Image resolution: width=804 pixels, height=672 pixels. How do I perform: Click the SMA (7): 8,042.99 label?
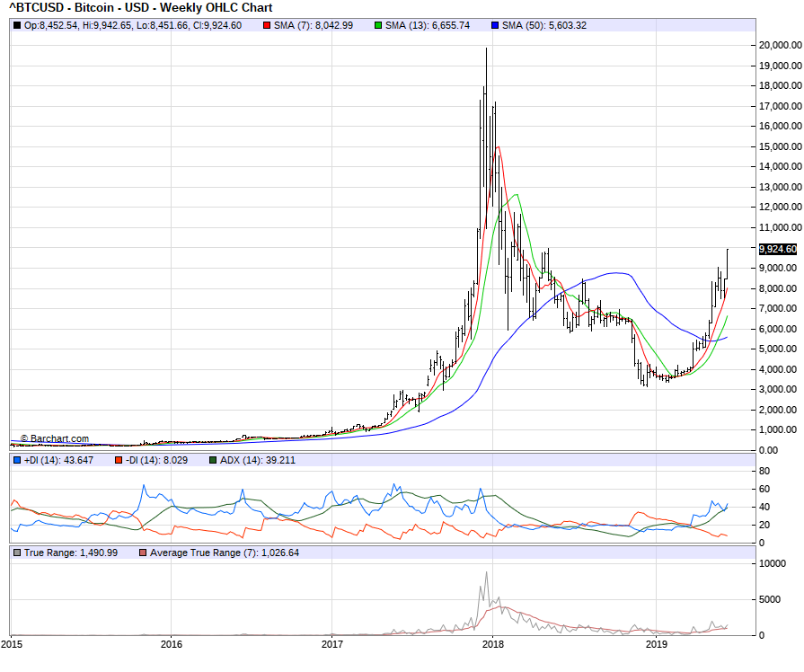coord(314,26)
